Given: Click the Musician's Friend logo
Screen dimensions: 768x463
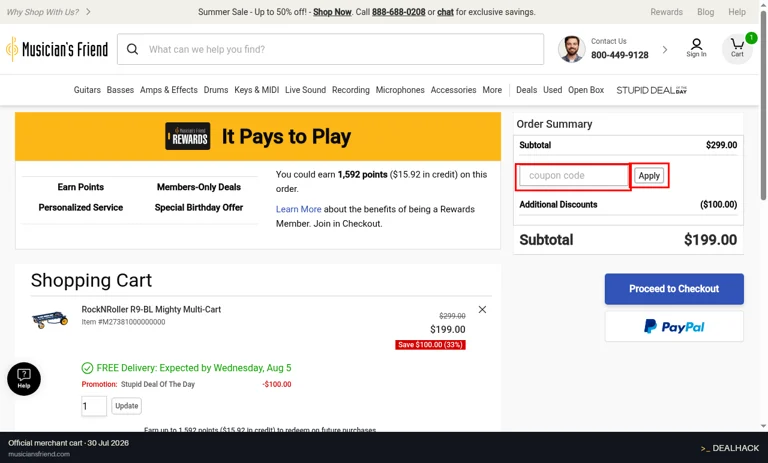Looking at the screenshot, I should pos(57,49).
